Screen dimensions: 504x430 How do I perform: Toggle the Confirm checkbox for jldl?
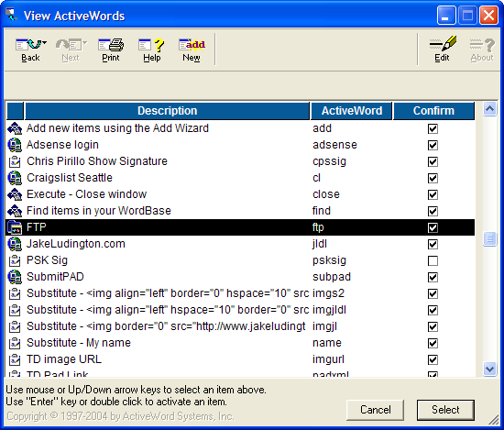pyautogui.click(x=433, y=245)
